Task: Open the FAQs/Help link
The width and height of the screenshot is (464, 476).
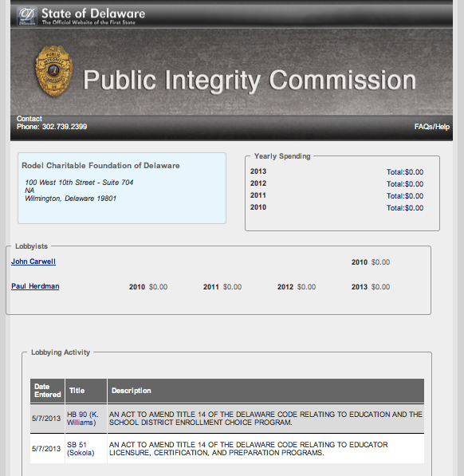Action: click(x=432, y=127)
